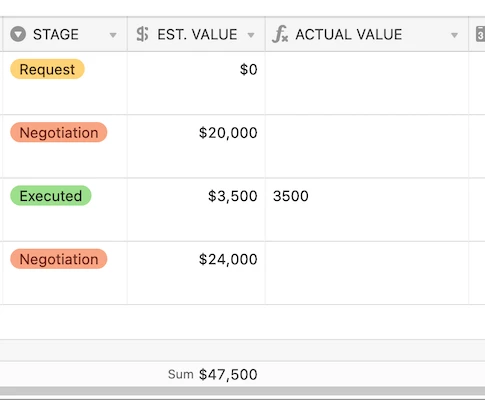Viewport: 485px width, 400px height.
Task: Click the single-select icon beside STAGE header
Action: click(x=18, y=34)
